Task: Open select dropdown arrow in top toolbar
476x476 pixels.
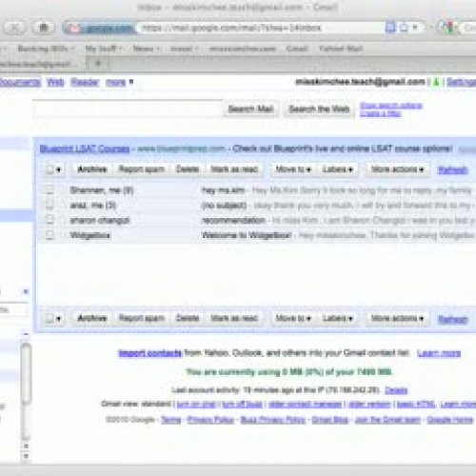Action: click(x=58, y=169)
